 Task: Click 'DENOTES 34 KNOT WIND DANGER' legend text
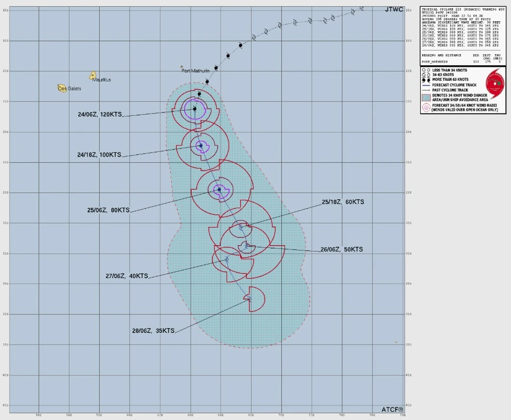(459, 95)
